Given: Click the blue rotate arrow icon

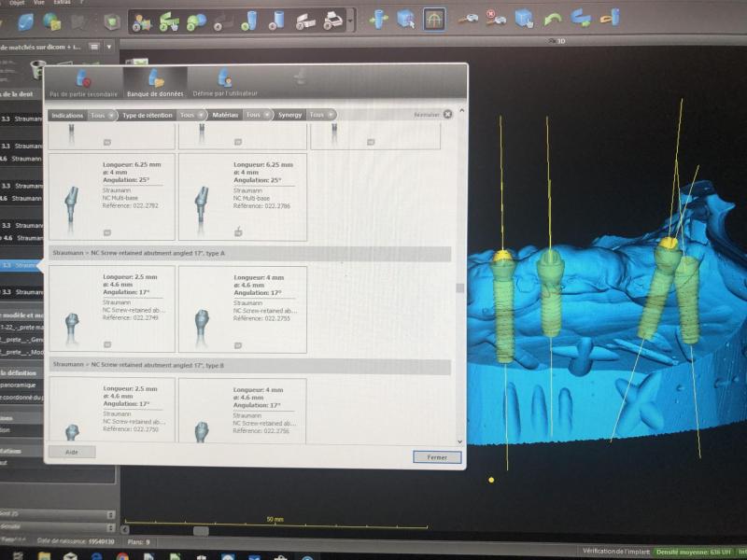Looking at the screenshot, I should coord(581,19).
